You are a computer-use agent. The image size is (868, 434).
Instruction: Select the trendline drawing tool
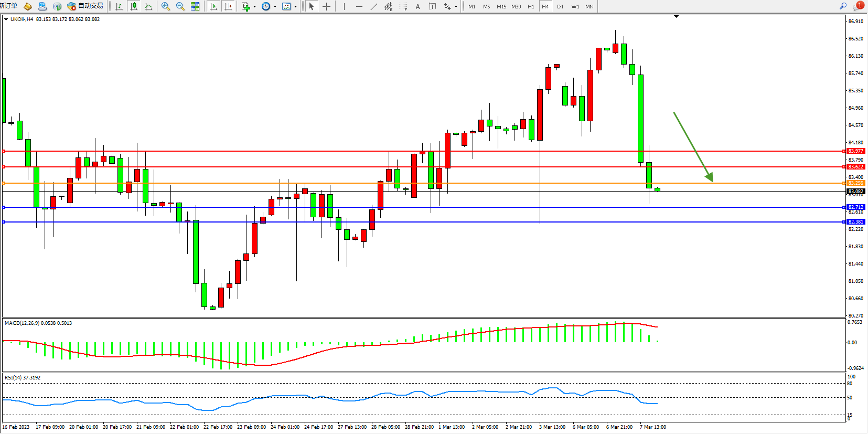373,6
